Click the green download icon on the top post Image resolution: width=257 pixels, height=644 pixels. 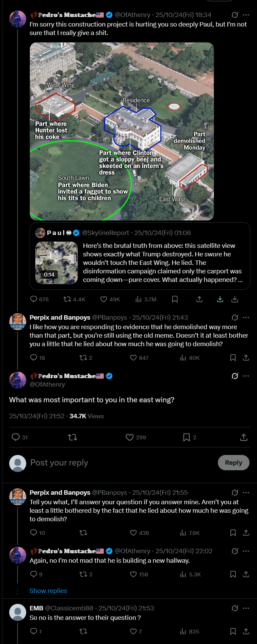[x=220, y=299]
